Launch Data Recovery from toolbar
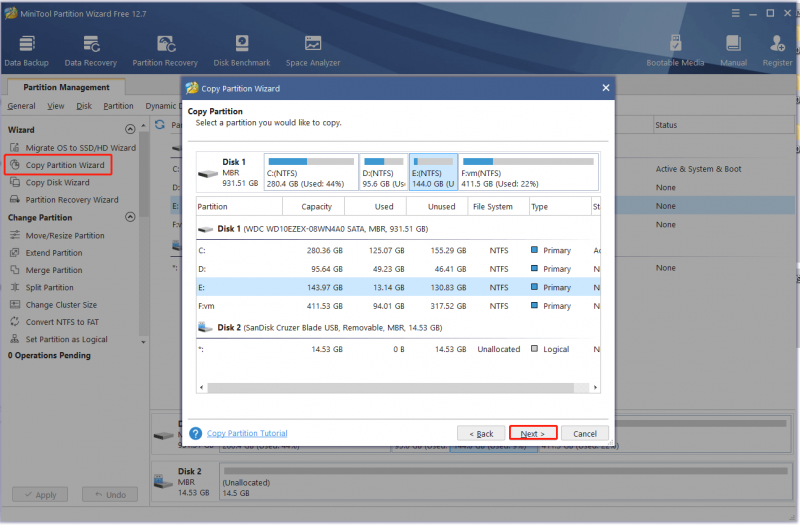The width and height of the screenshot is (800, 525). tap(91, 51)
